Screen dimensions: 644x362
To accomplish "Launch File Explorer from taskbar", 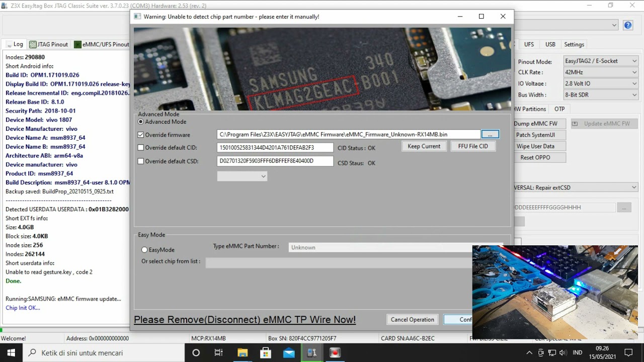I will [243, 353].
